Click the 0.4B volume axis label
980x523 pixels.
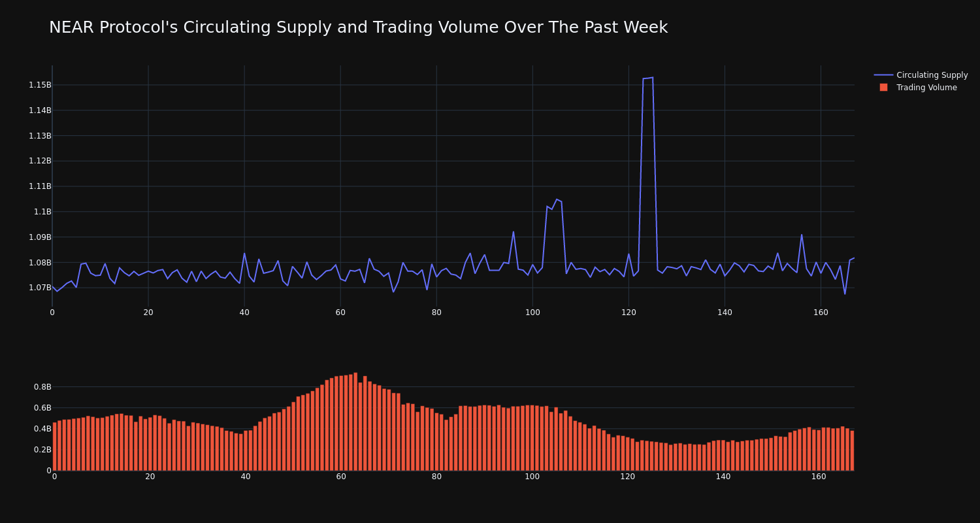pos(42,429)
